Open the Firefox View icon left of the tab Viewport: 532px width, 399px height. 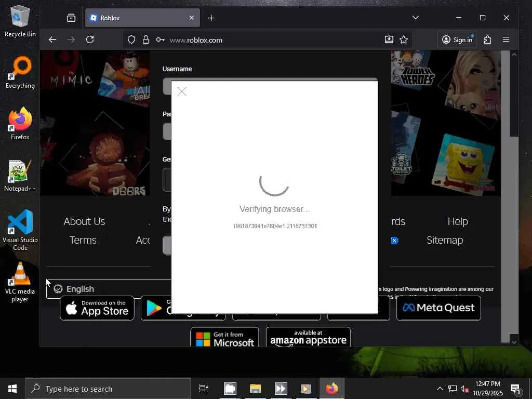click(71, 18)
